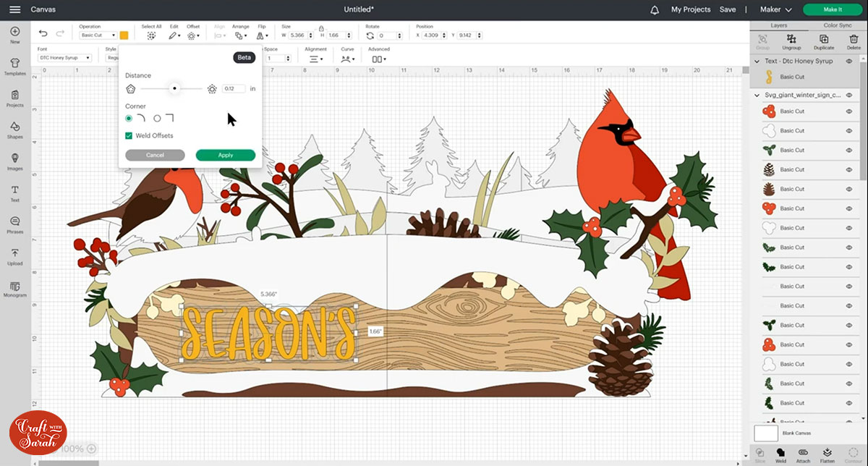Expand the Maker machine dropdown
The height and width of the screenshot is (466, 868).
[x=776, y=9]
